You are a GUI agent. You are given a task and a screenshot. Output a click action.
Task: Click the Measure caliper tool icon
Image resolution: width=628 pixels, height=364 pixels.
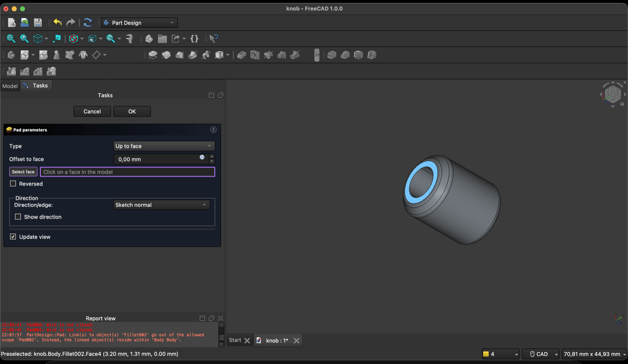(x=130, y=38)
